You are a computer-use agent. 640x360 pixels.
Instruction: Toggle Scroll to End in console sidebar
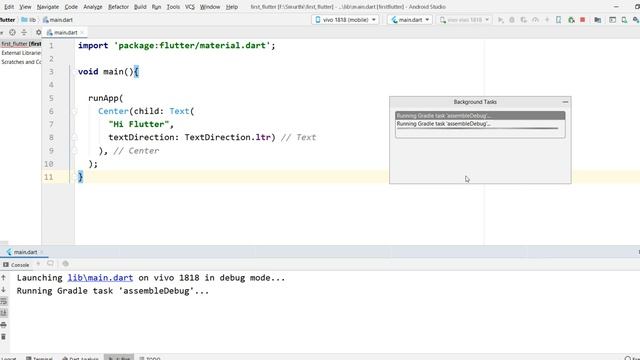click(x=4, y=313)
